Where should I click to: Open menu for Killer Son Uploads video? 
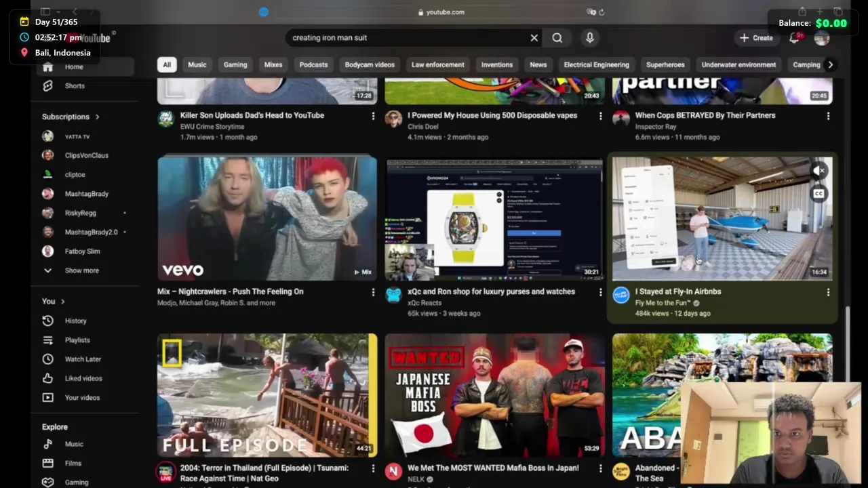point(373,116)
